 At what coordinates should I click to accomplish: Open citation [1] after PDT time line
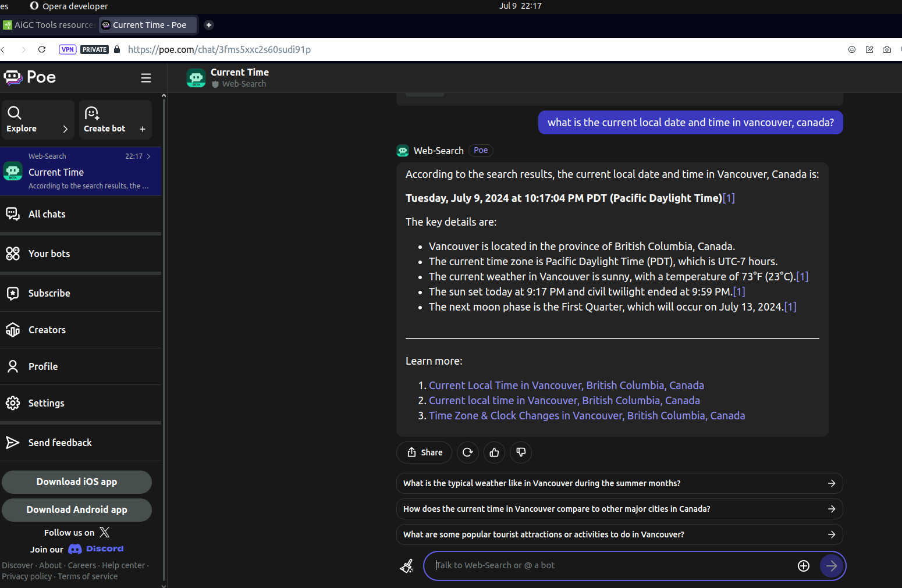point(729,198)
